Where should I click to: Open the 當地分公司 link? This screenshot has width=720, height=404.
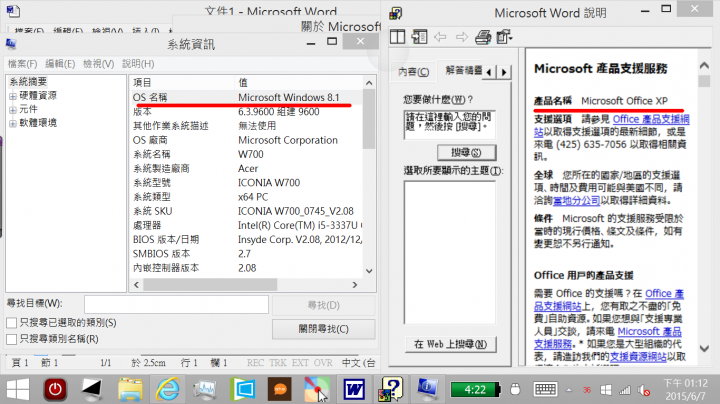pyautogui.click(x=576, y=201)
